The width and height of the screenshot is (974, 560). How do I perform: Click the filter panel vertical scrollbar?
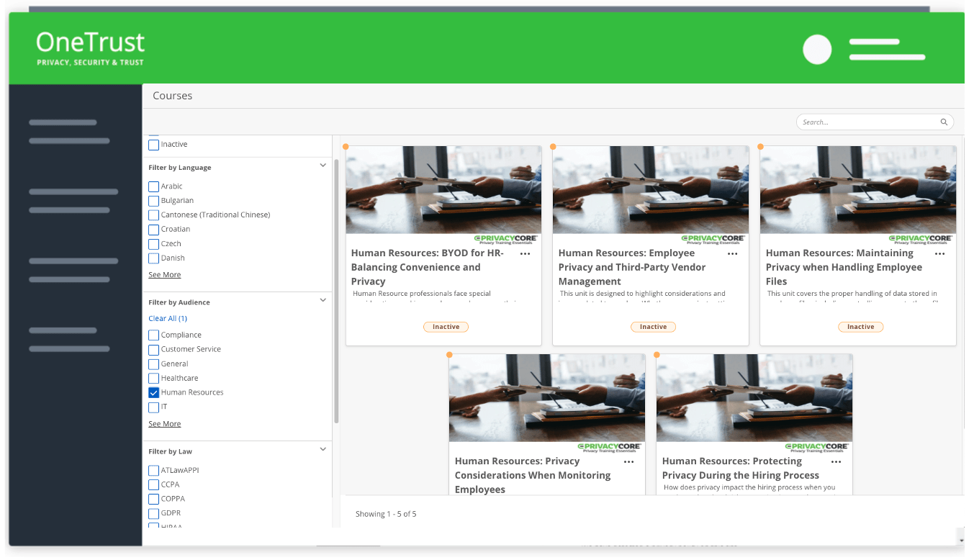coord(336,291)
